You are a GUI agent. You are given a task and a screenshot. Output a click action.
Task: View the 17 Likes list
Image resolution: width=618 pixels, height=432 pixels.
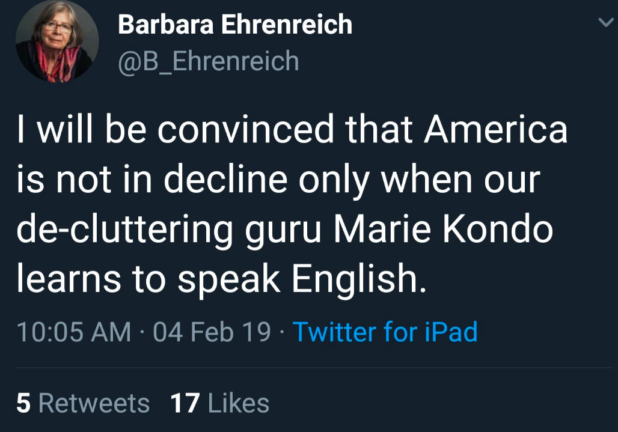click(x=219, y=403)
